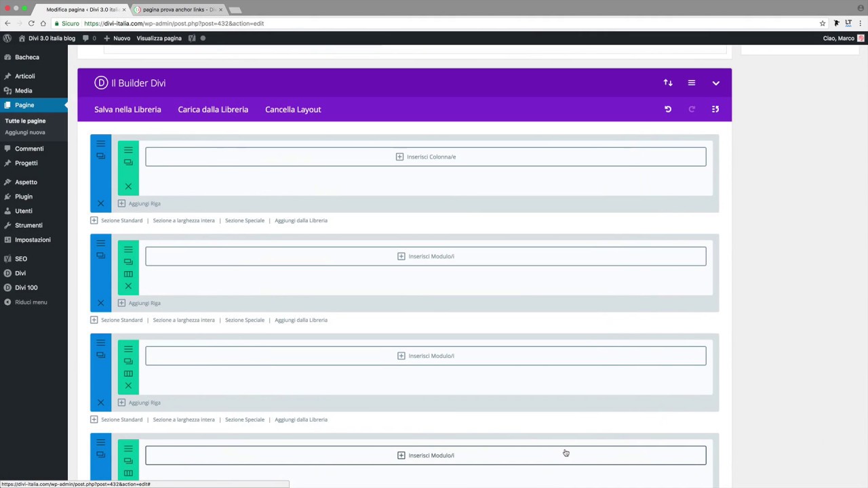
Task: Open settings of the fourth blue section
Action: 100,443
